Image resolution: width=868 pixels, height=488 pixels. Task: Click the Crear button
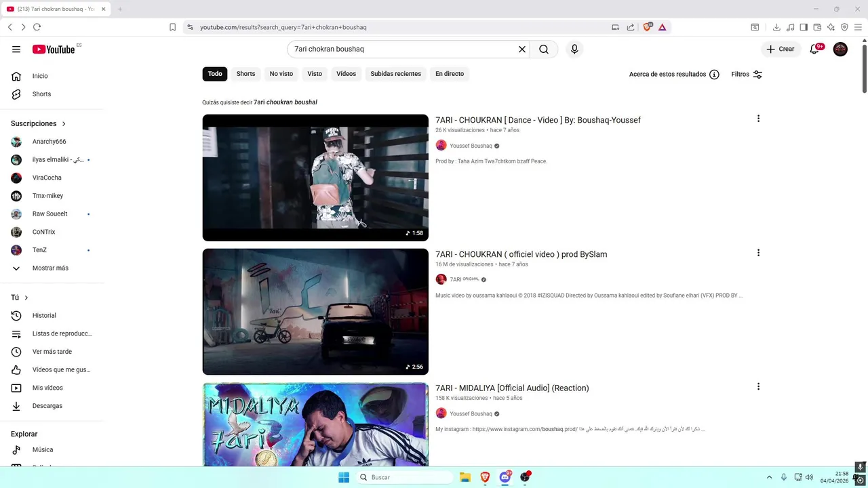tap(780, 49)
